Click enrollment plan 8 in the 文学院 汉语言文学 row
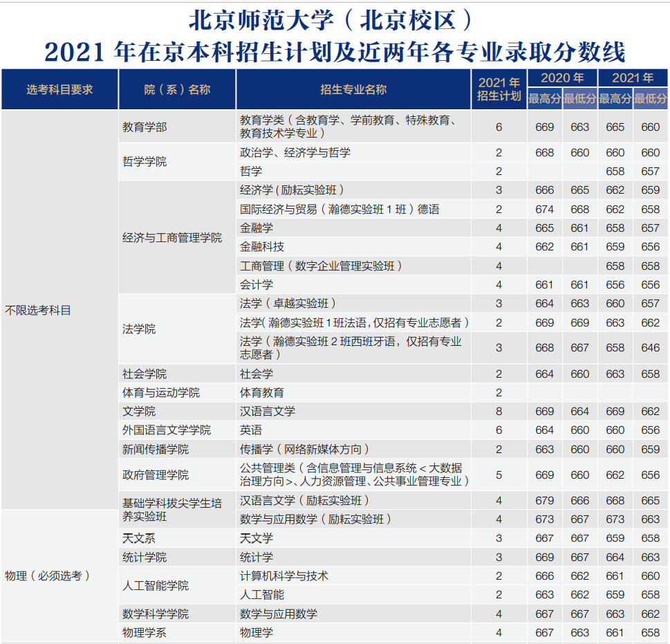670x644 pixels. pyautogui.click(x=499, y=411)
